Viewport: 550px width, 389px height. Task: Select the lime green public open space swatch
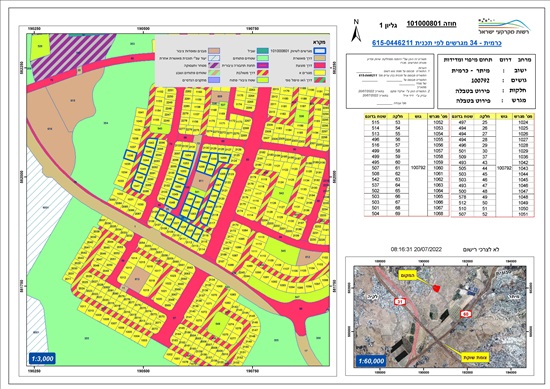tap(263, 80)
